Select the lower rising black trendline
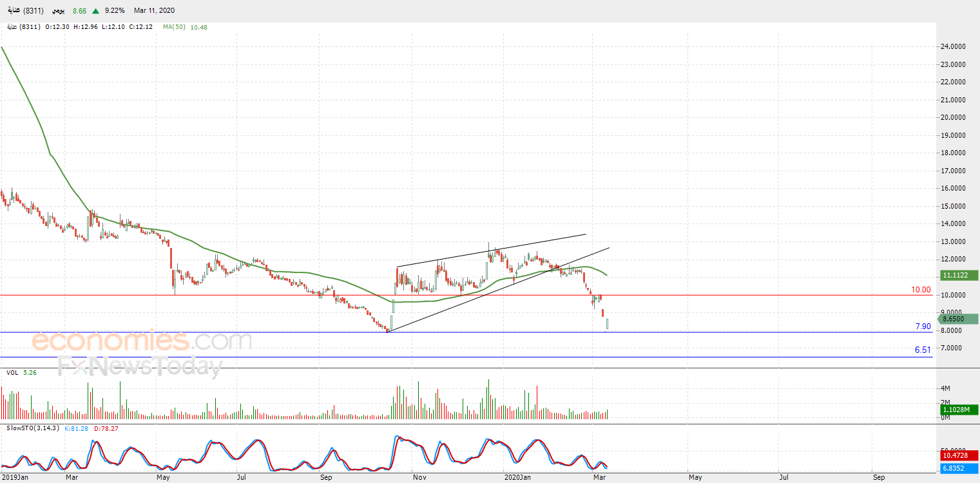Viewport: 980px width, 483px height. 498,290
